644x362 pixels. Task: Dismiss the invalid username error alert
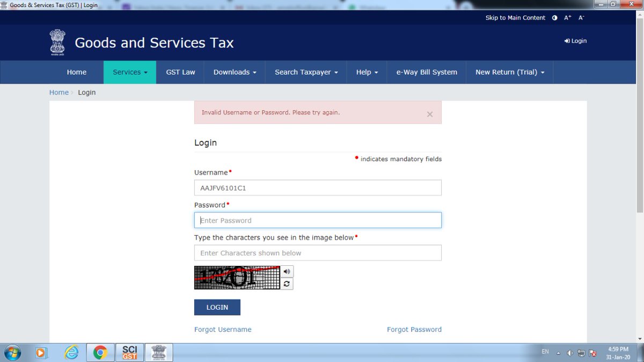click(429, 114)
